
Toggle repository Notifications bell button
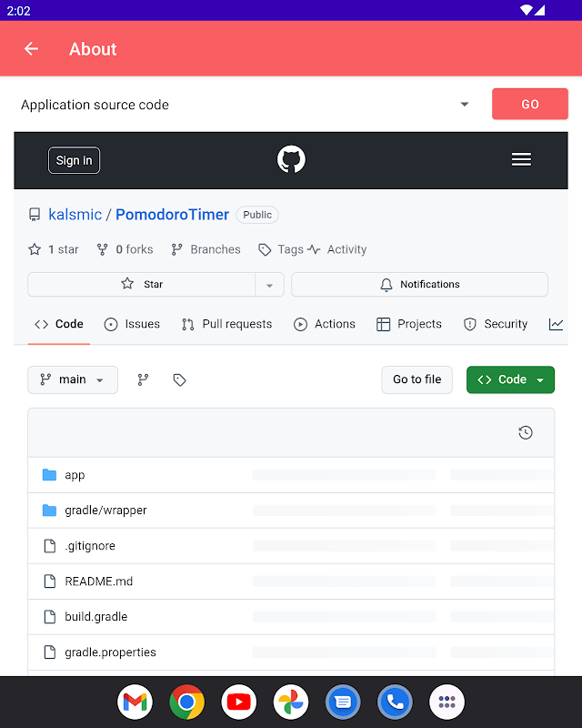(x=419, y=284)
